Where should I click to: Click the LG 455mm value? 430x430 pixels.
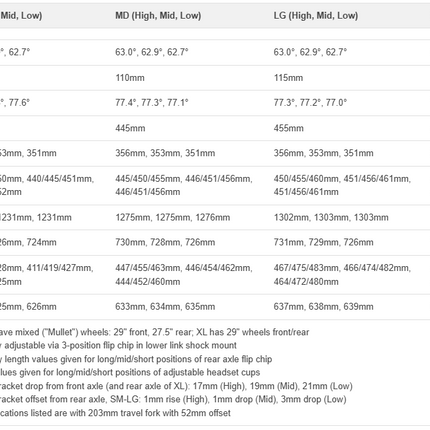(x=288, y=128)
